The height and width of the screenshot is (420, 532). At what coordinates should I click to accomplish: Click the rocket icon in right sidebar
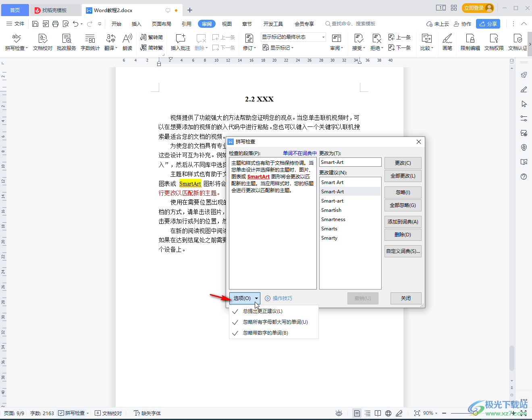[x=524, y=75]
